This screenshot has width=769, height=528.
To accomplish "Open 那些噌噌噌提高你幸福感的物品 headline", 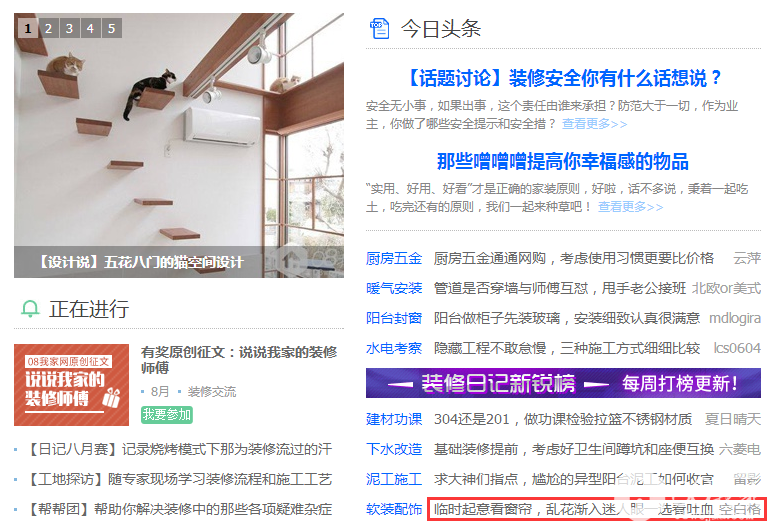I will (x=563, y=161).
